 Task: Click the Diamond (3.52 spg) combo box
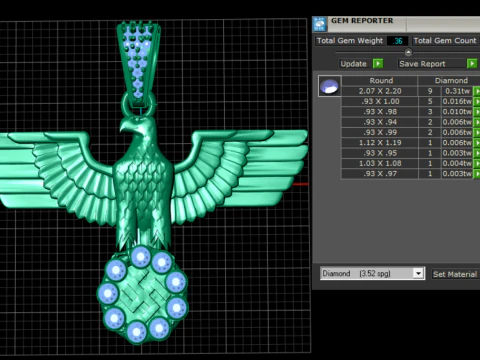point(372,274)
